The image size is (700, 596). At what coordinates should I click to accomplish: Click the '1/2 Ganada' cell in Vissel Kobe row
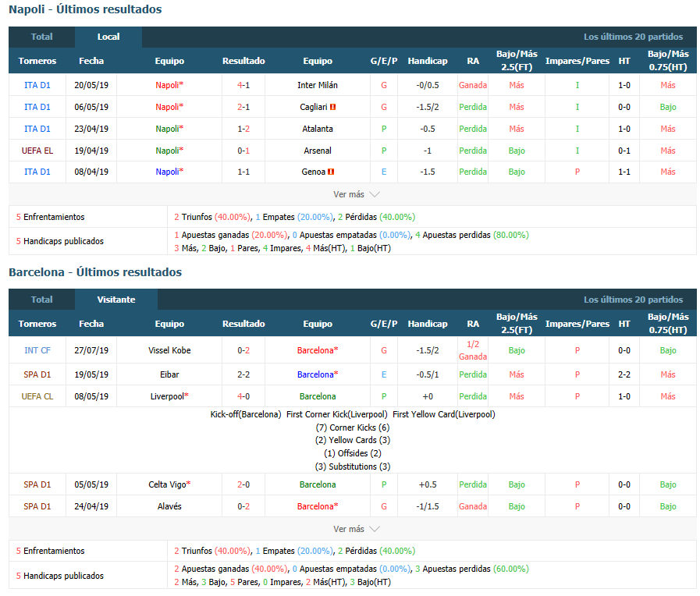[473, 350]
